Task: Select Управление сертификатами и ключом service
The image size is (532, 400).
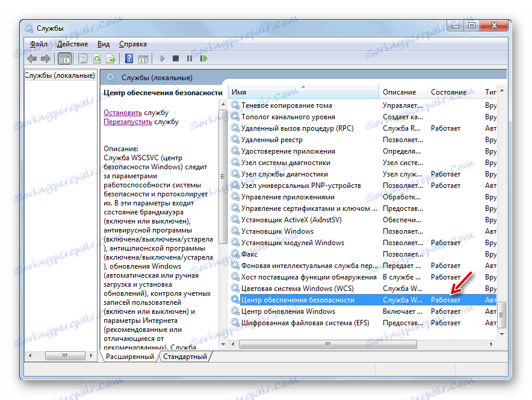Action: [363, 208]
